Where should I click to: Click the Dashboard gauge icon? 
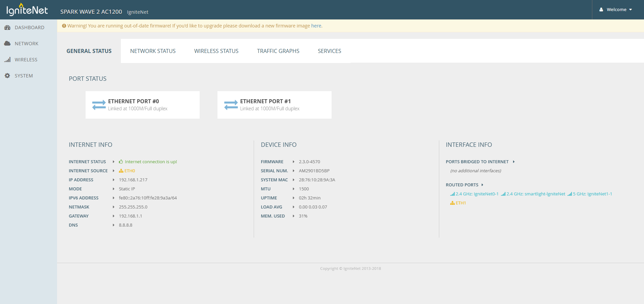[x=7, y=27]
